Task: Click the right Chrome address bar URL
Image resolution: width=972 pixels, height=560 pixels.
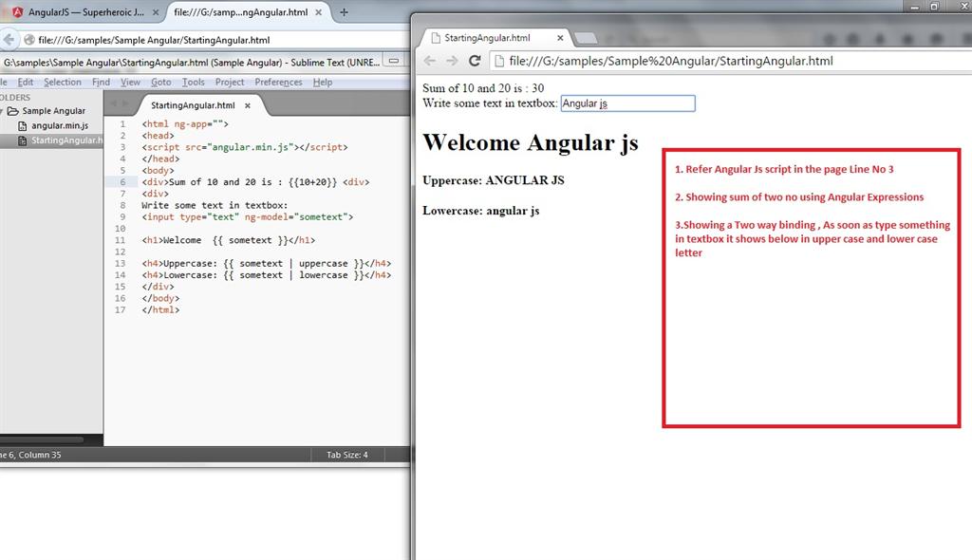Action: point(671,61)
